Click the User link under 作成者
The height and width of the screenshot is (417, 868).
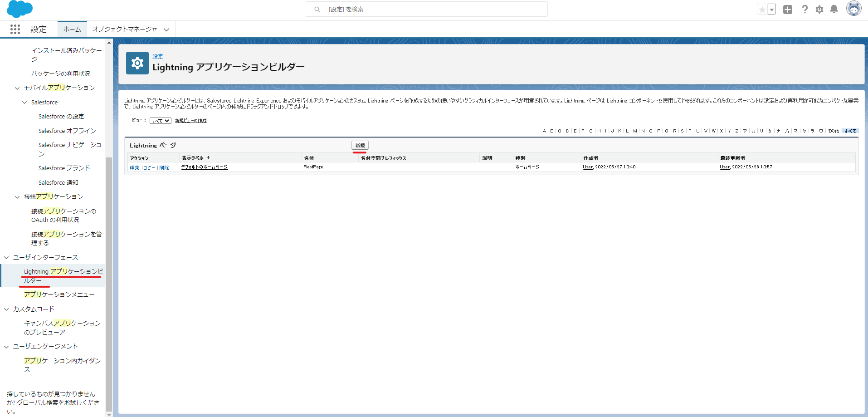(x=588, y=167)
